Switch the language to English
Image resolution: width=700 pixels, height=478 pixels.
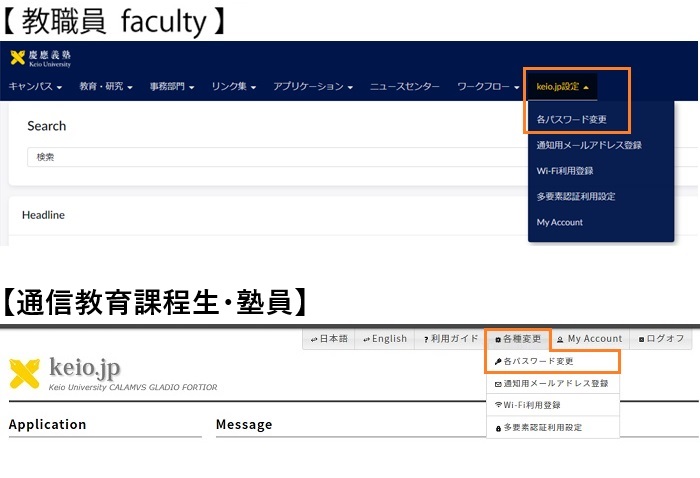385,339
